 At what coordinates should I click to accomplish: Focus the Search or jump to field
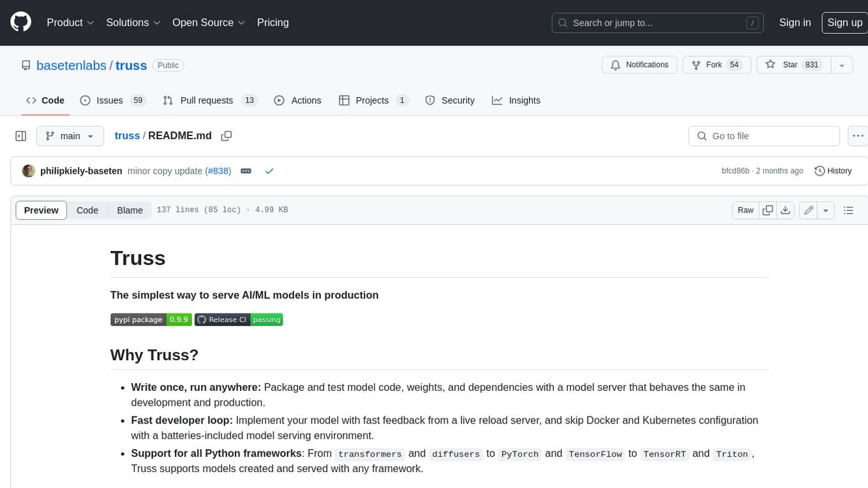pyautogui.click(x=658, y=23)
